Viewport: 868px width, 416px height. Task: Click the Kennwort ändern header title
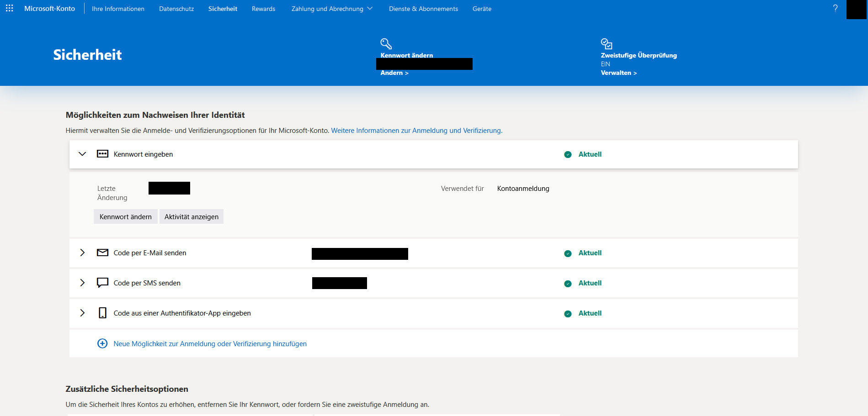pyautogui.click(x=407, y=55)
